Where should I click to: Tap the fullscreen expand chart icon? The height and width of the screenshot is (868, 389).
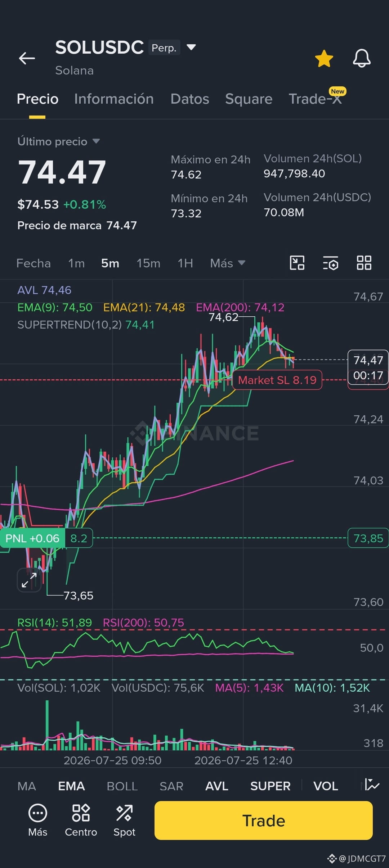(29, 580)
